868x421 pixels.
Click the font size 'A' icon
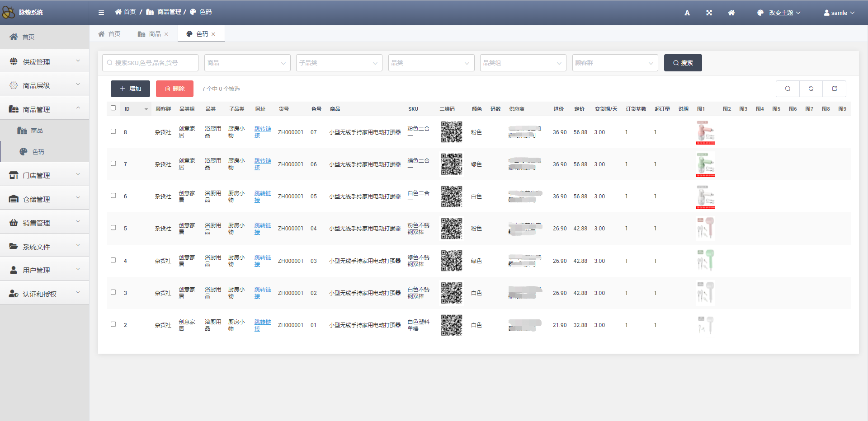687,13
